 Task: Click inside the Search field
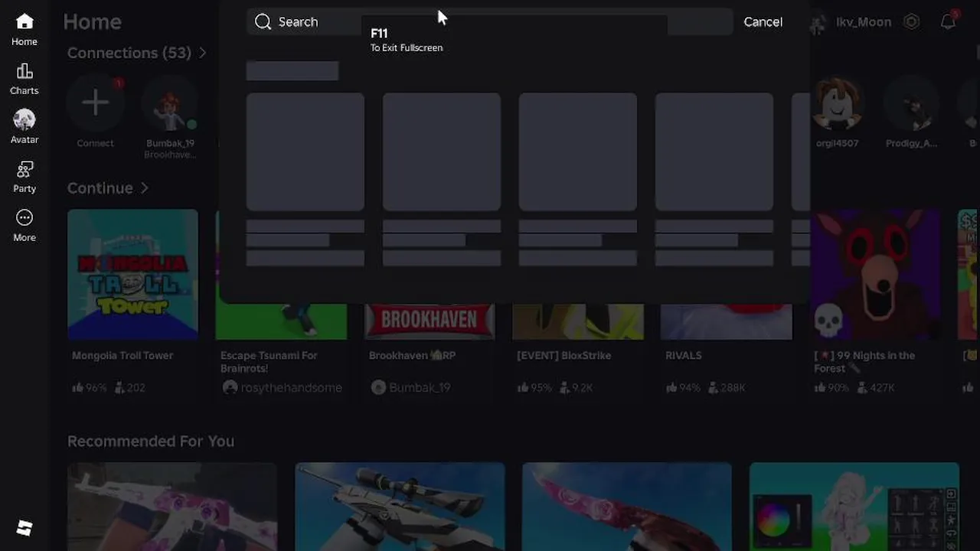tap(490, 21)
